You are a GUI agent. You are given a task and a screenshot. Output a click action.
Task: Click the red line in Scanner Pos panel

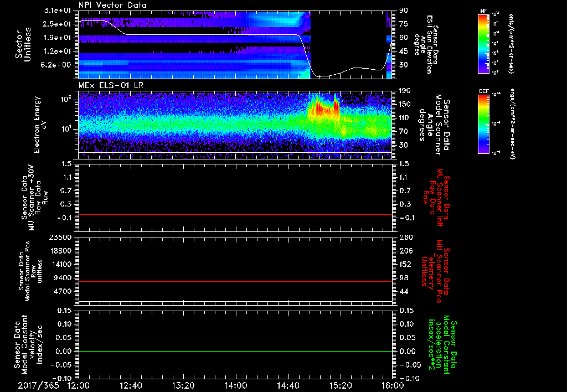point(235,281)
